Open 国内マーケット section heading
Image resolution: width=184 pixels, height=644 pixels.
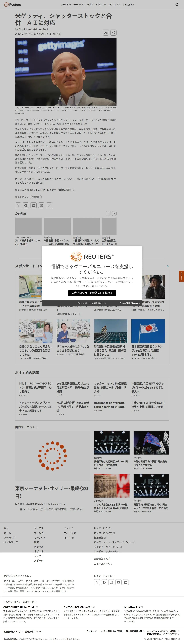[26, 427]
